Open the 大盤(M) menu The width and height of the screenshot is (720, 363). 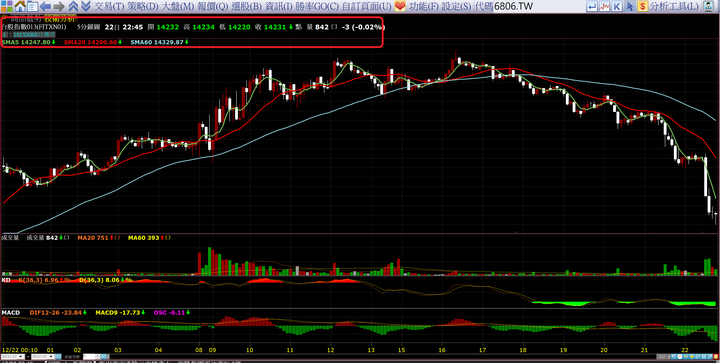coord(178,6)
